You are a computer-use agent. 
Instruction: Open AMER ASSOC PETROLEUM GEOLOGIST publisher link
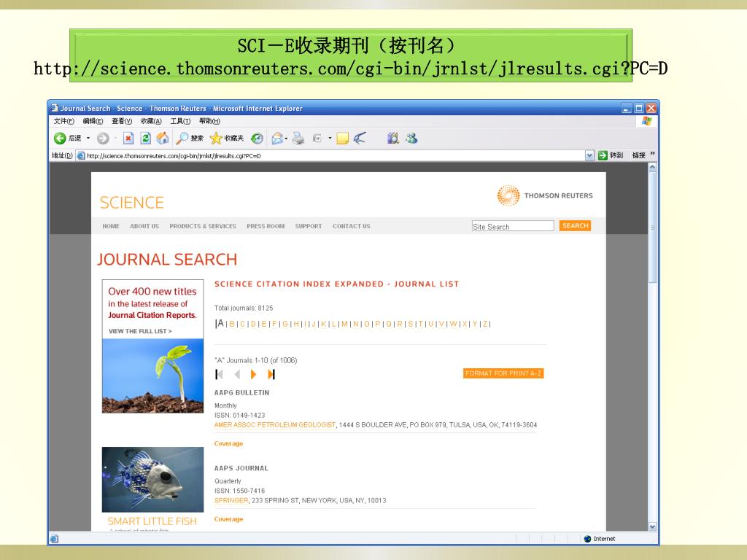coord(275,425)
